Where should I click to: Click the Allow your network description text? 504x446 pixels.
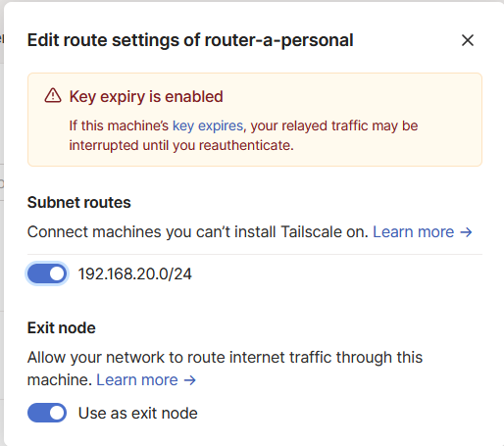coord(225,369)
